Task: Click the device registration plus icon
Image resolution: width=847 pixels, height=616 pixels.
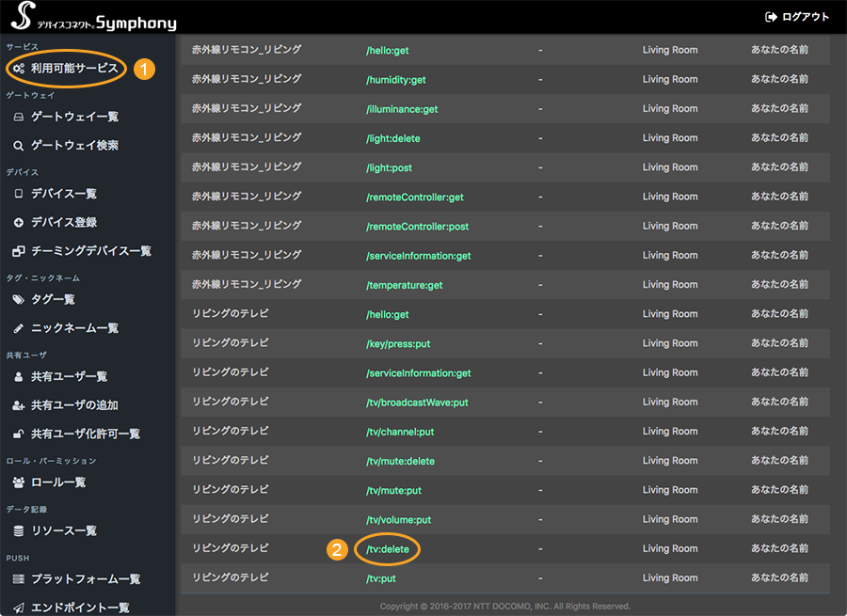Action: 19,223
